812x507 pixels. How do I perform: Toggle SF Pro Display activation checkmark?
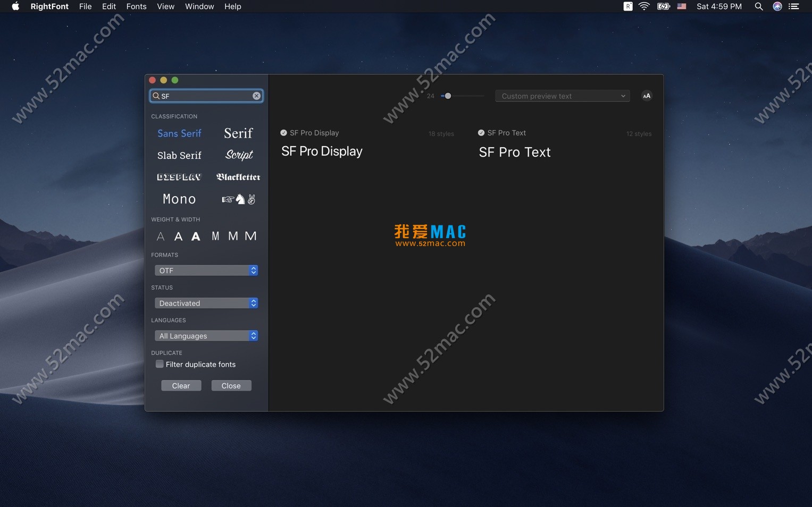click(283, 133)
